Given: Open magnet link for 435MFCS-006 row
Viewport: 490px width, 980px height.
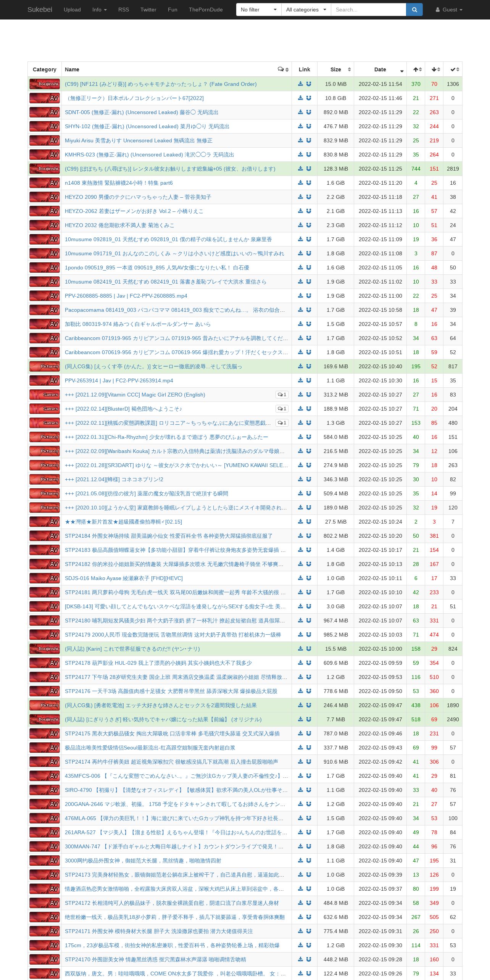Looking at the screenshot, I should point(309,776).
